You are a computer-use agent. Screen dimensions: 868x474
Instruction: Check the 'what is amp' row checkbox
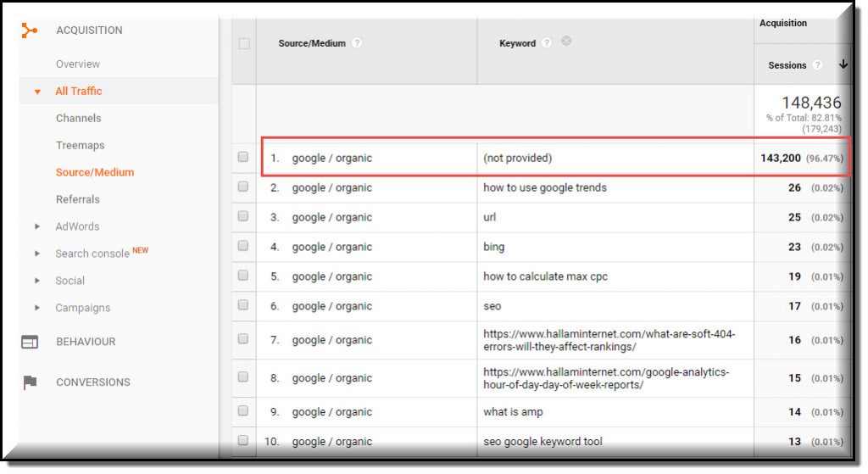[x=243, y=411]
